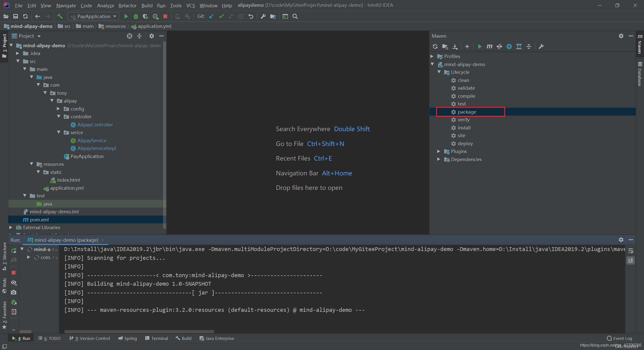Locate opened file with the crosshair icon
The height and width of the screenshot is (350, 644).
(130, 36)
